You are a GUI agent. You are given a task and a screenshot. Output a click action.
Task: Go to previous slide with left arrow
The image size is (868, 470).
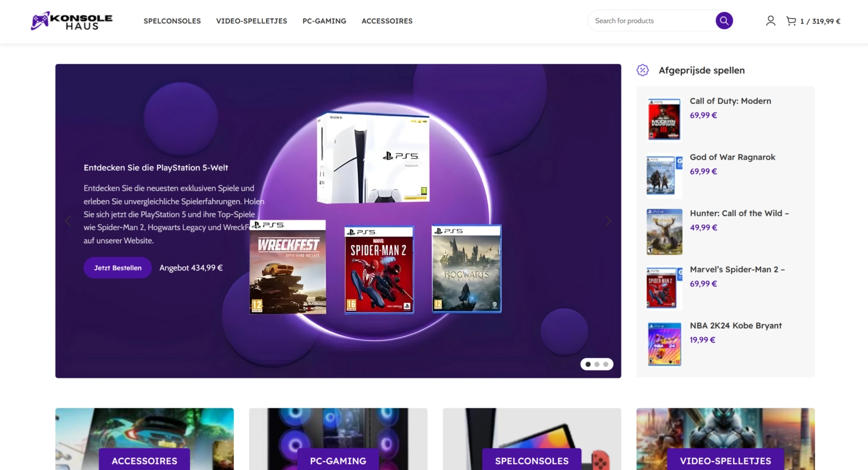pos(68,221)
